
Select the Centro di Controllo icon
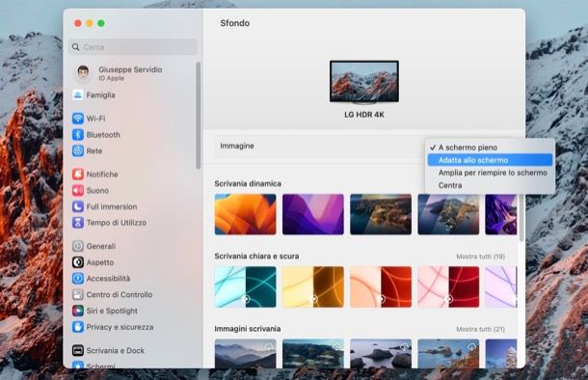(x=78, y=294)
